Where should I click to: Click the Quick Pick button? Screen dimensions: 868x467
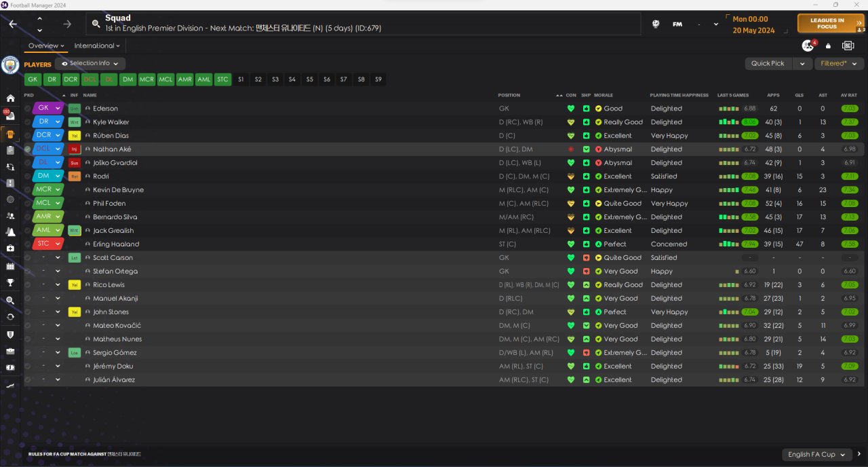coord(768,63)
